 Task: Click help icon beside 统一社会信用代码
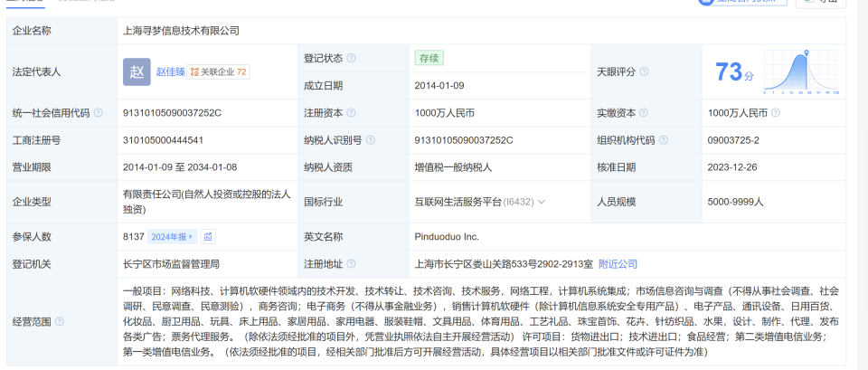pyautogui.click(x=98, y=113)
